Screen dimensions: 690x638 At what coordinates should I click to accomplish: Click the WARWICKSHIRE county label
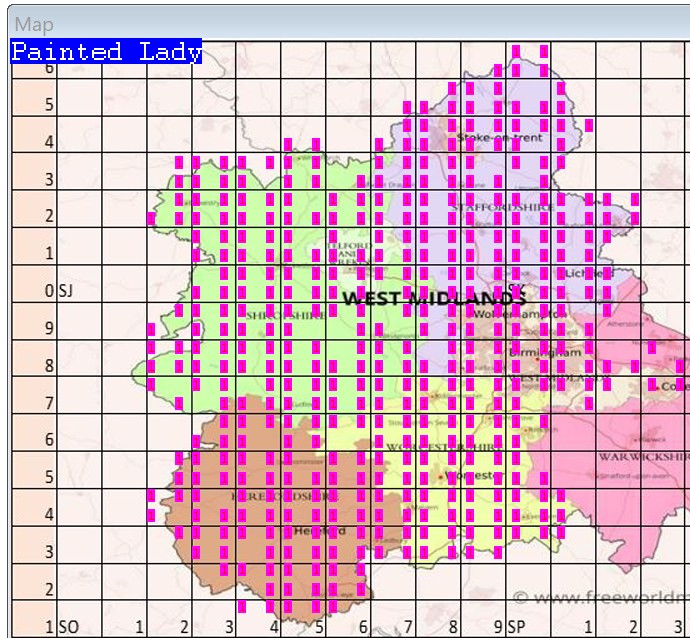coord(642,457)
